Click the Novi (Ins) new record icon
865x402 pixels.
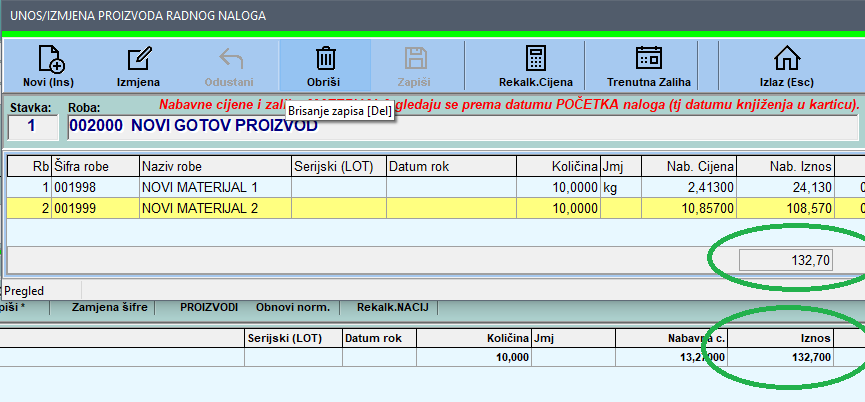pyautogui.click(x=51, y=59)
